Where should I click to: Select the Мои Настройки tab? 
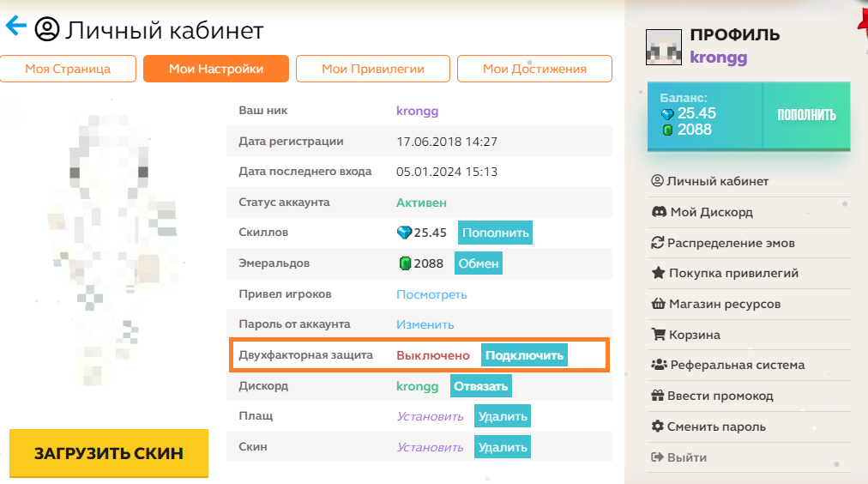pyautogui.click(x=216, y=69)
